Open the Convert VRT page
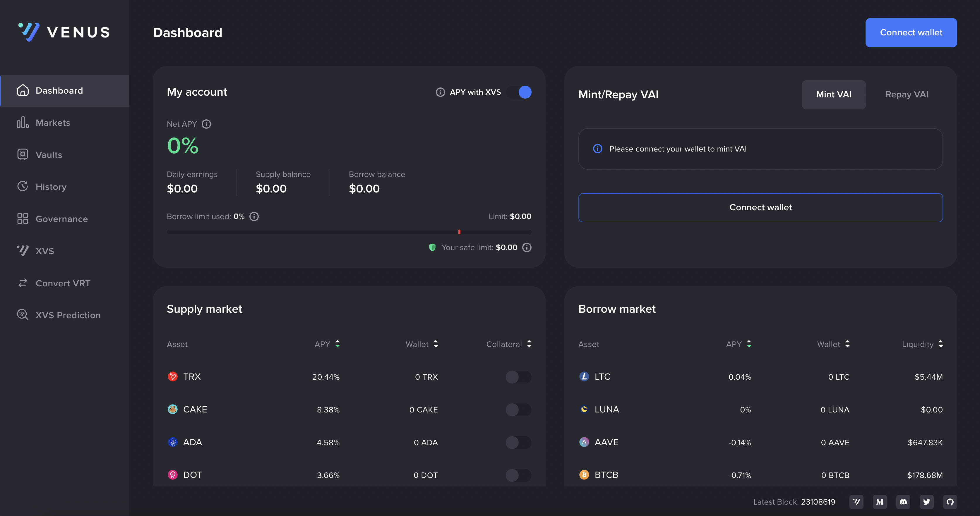This screenshot has height=516, width=980. 65,283
